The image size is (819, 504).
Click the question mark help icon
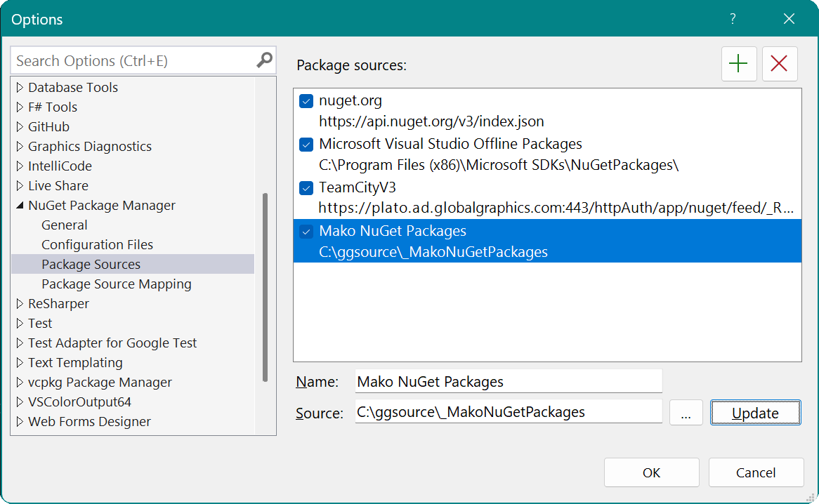(732, 19)
